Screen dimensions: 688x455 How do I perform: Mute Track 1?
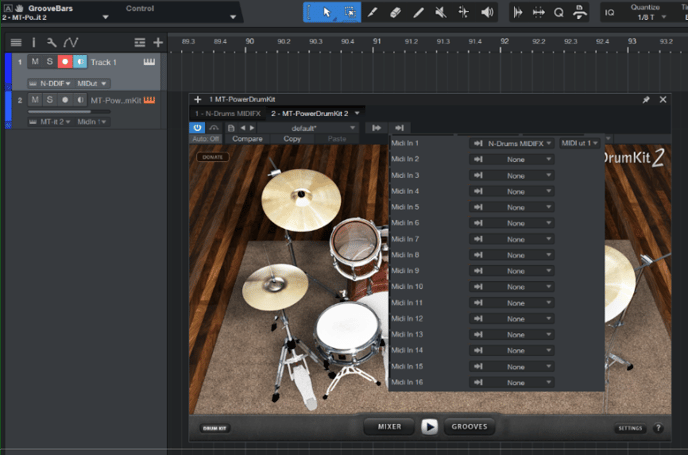coord(35,61)
